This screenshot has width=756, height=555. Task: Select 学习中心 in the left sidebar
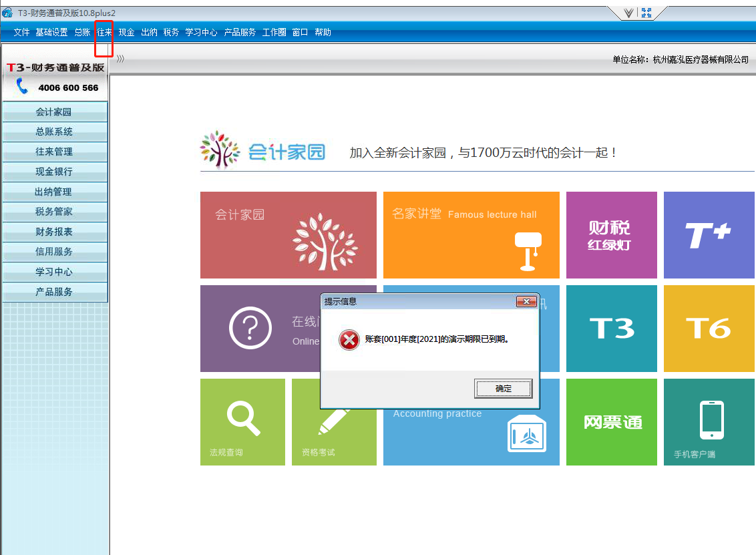point(55,272)
